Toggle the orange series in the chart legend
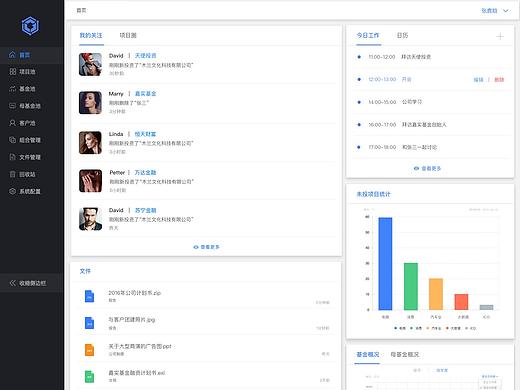This screenshot has width=520, height=390. [x=434, y=328]
